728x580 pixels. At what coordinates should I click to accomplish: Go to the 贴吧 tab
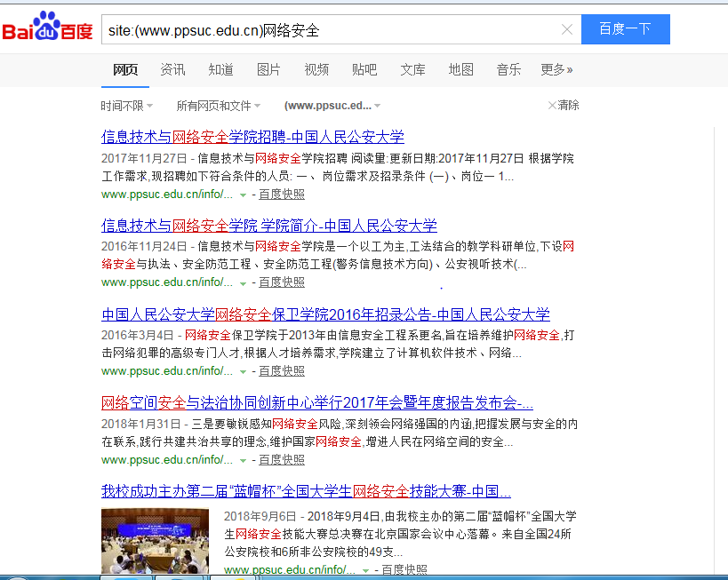coord(364,70)
